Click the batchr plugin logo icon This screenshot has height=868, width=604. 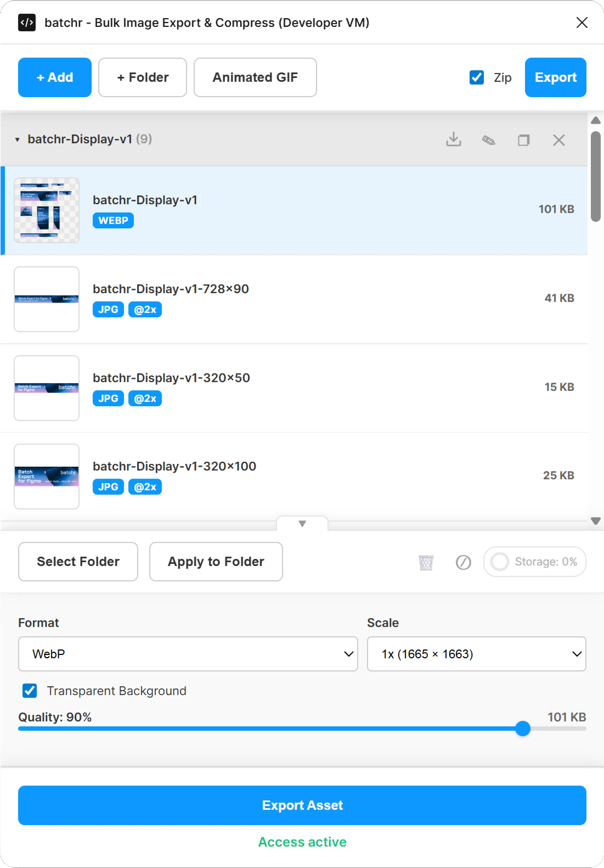(x=27, y=22)
